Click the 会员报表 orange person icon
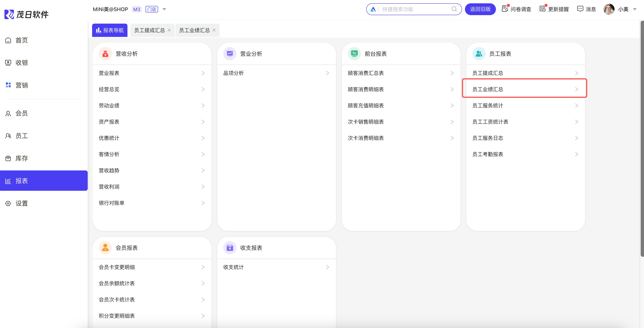The width and height of the screenshot is (644, 328). 105,248
